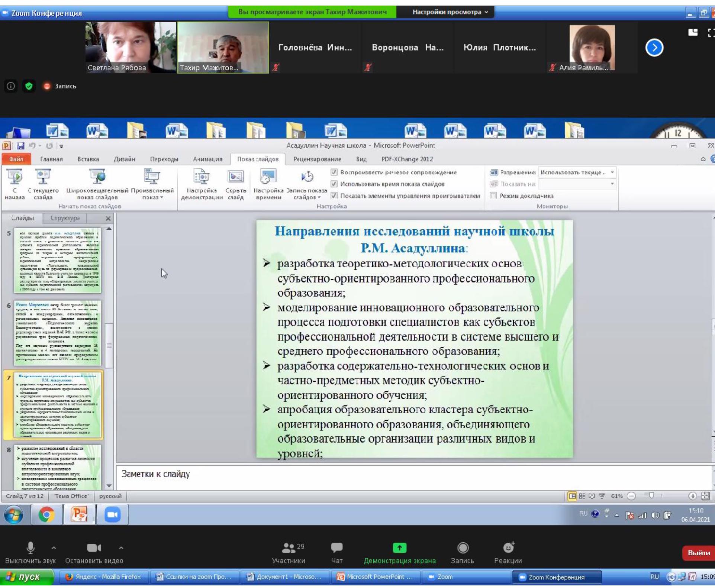
Task: Open the Zoom Chat panel
Action: click(336, 547)
